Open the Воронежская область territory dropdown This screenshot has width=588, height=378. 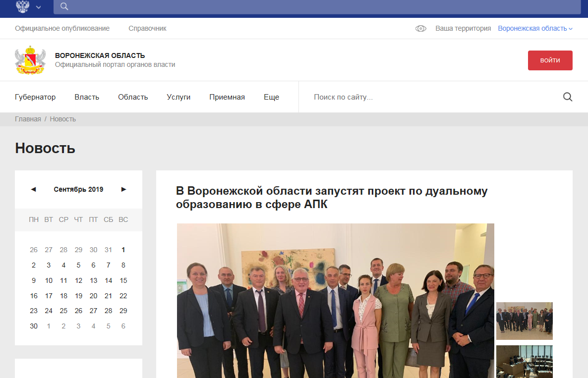coord(535,29)
